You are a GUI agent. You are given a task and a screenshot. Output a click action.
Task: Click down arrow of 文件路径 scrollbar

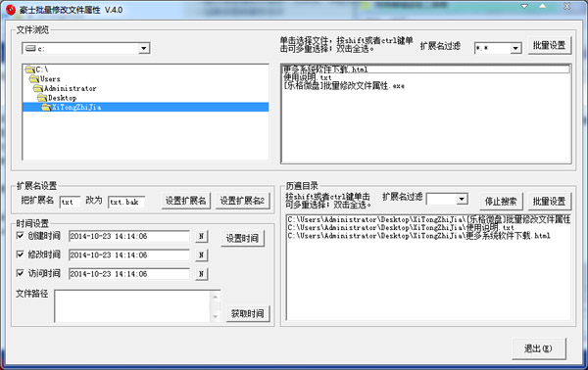[x=216, y=316]
